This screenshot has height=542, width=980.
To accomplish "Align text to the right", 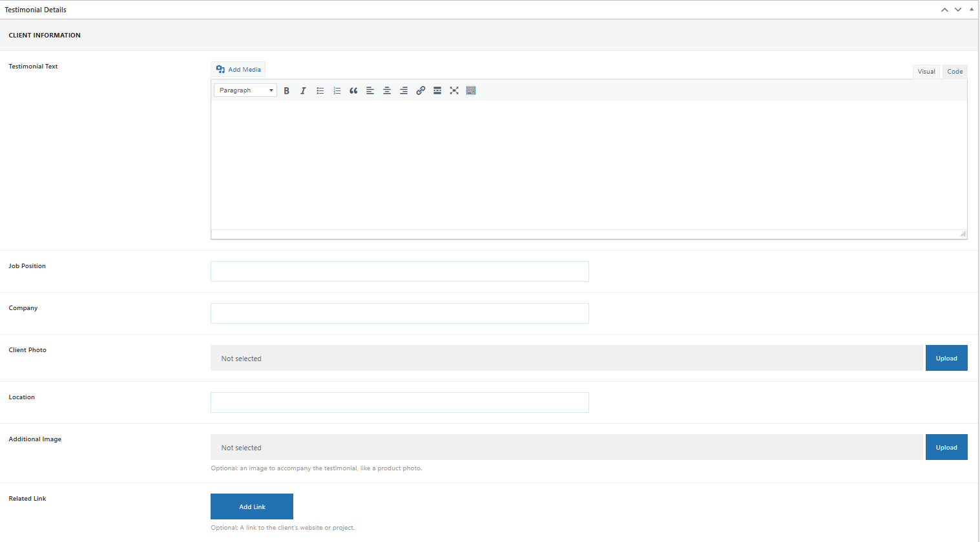I will point(404,91).
